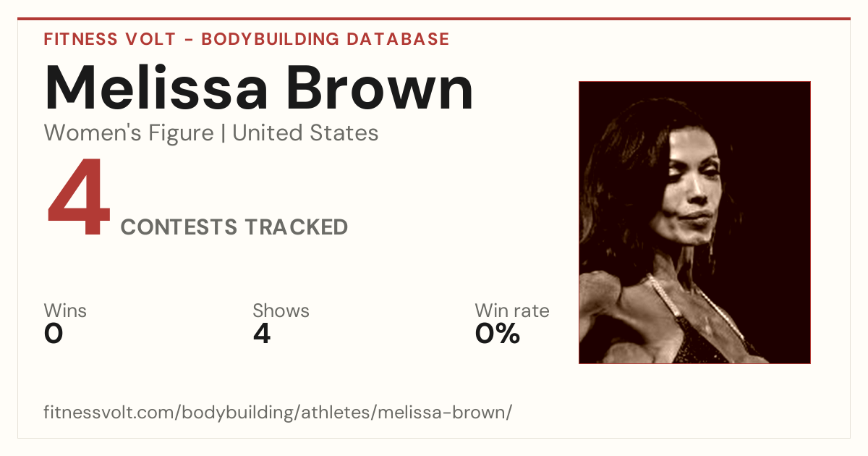Click the Bodybuilding Database header label
868x456 pixels.
point(325,39)
